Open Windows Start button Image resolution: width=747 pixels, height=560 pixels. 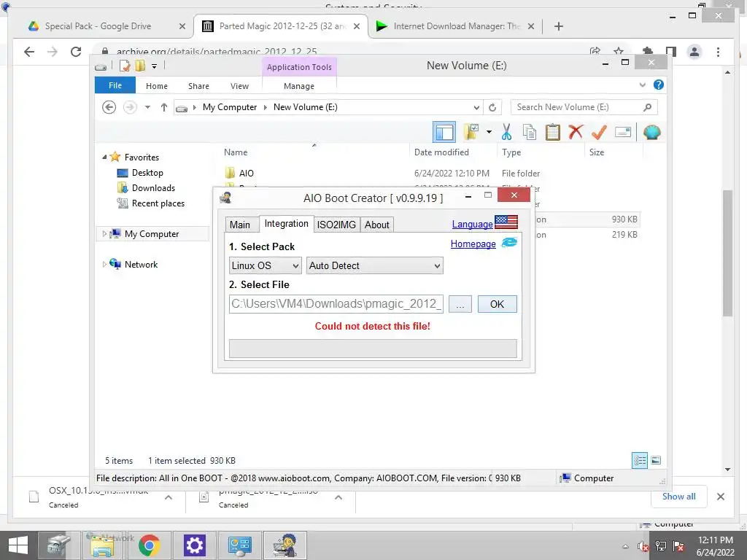pos(18,545)
